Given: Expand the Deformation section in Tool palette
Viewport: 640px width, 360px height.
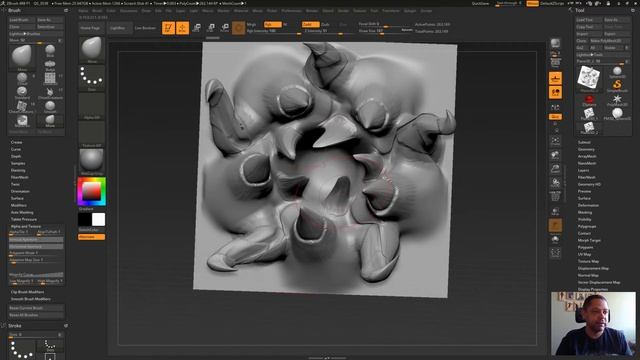Looking at the screenshot, I should (588, 205).
